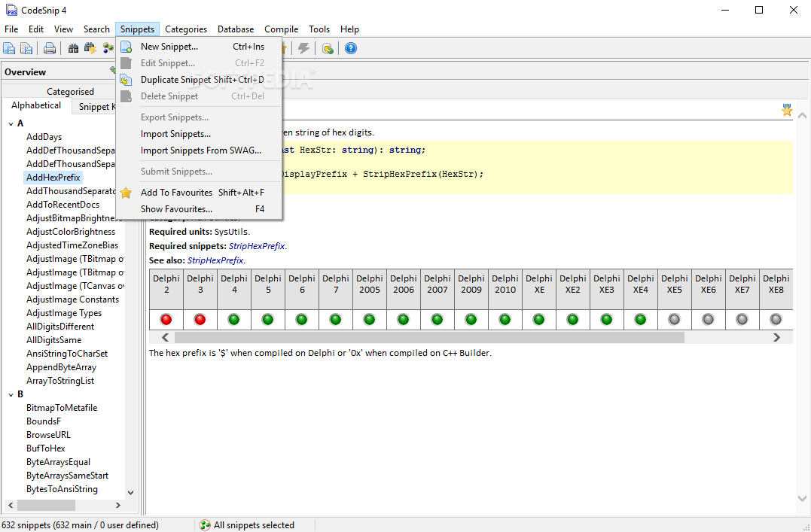Click the Print toolbar icon
Viewport: 811px width, 532px height.
point(49,49)
